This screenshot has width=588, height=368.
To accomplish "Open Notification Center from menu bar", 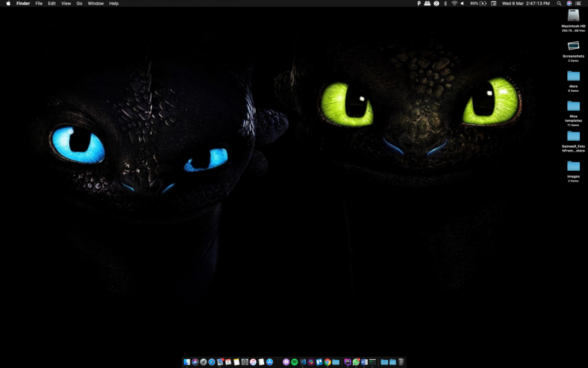I will (x=577, y=4).
